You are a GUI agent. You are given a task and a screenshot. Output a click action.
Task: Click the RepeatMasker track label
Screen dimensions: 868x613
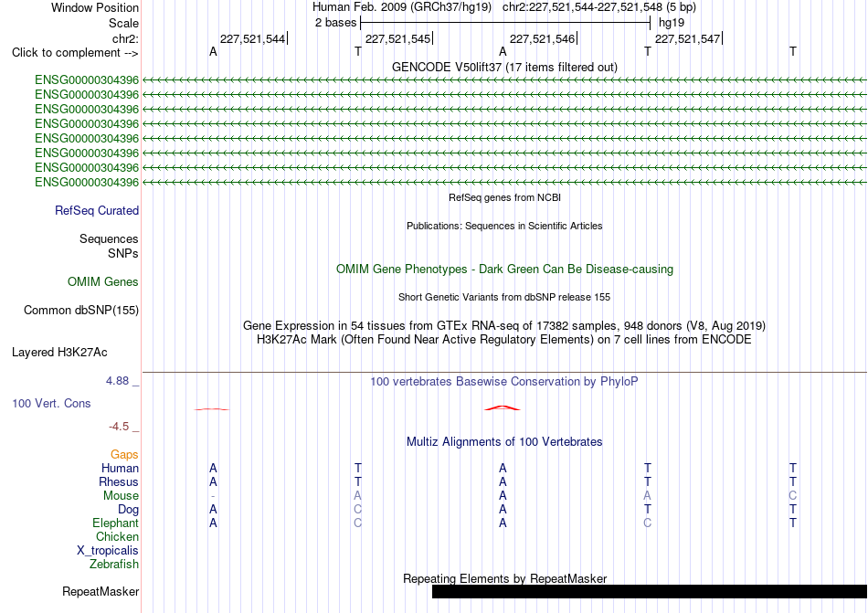click(x=101, y=591)
